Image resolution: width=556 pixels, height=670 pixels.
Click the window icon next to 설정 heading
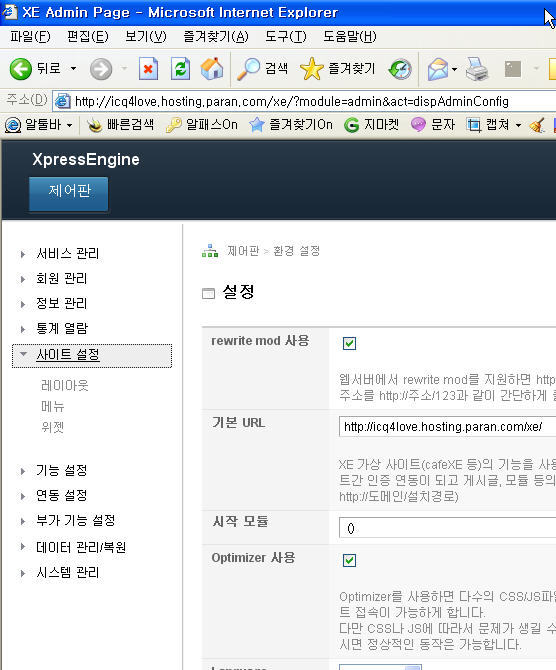pyautogui.click(x=208, y=294)
